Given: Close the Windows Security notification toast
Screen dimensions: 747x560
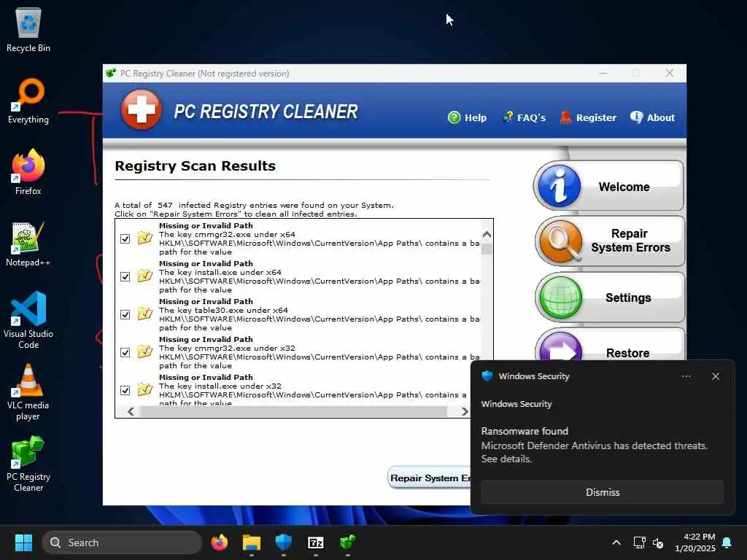Looking at the screenshot, I should [716, 376].
